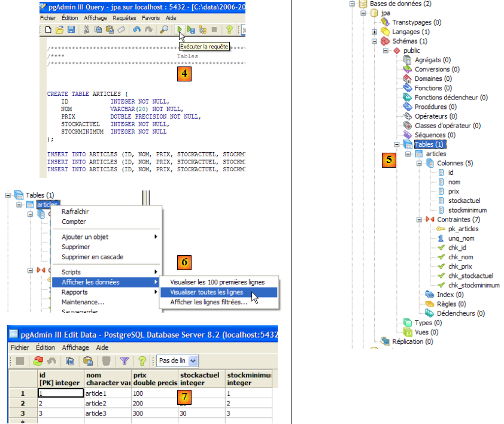Screen dimensions: 504x424
Task: Expand the Langages (1) tree node
Action: coord(375,32)
